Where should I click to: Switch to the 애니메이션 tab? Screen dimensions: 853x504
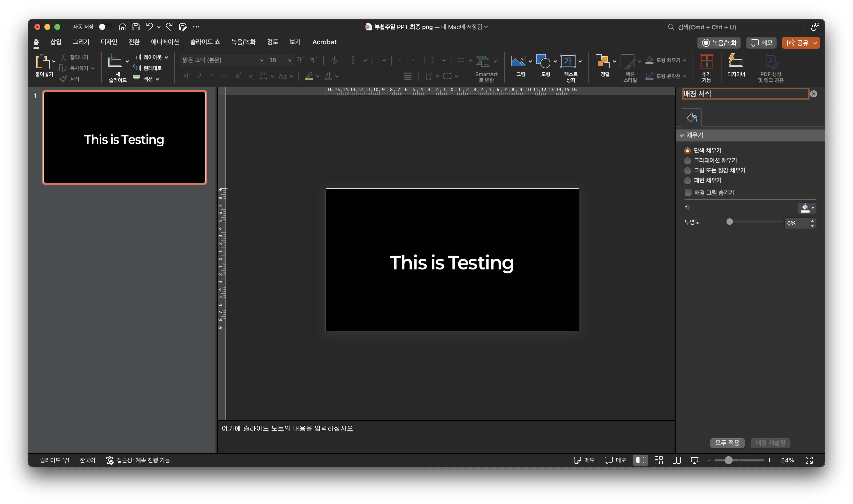pos(165,42)
